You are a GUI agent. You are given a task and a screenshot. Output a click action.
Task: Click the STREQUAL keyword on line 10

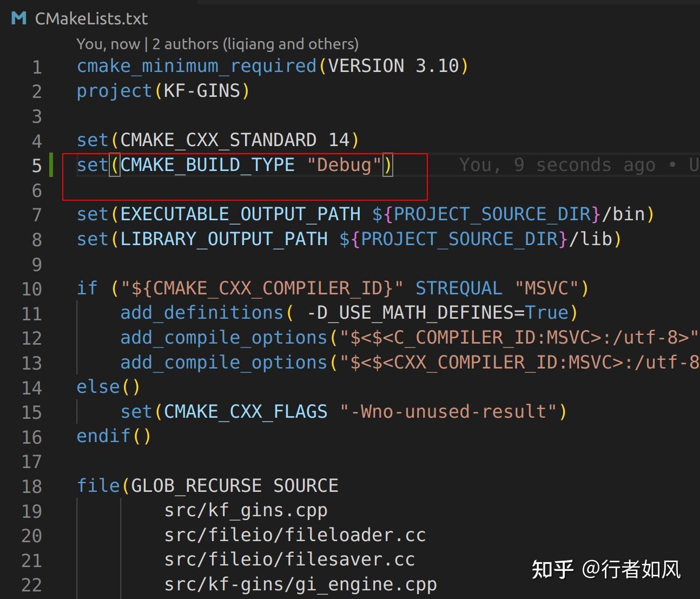click(459, 288)
